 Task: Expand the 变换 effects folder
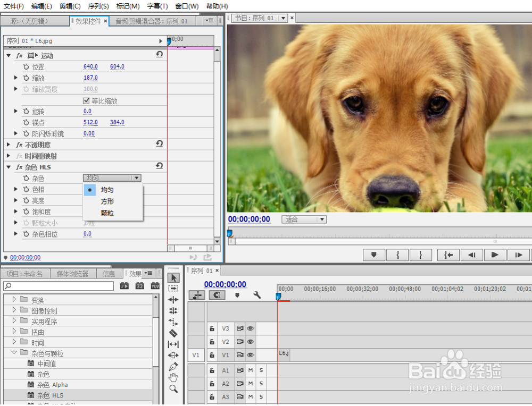pyautogui.click(x=14, y=299)
